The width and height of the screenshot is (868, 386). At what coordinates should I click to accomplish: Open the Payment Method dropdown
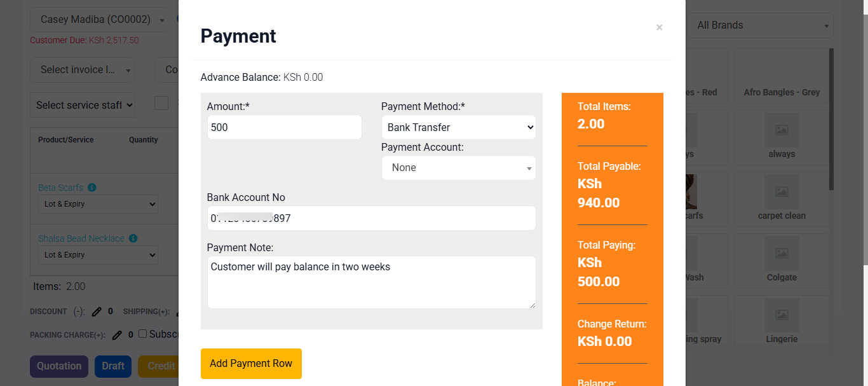pyautogui.click(x=459, y=127)
